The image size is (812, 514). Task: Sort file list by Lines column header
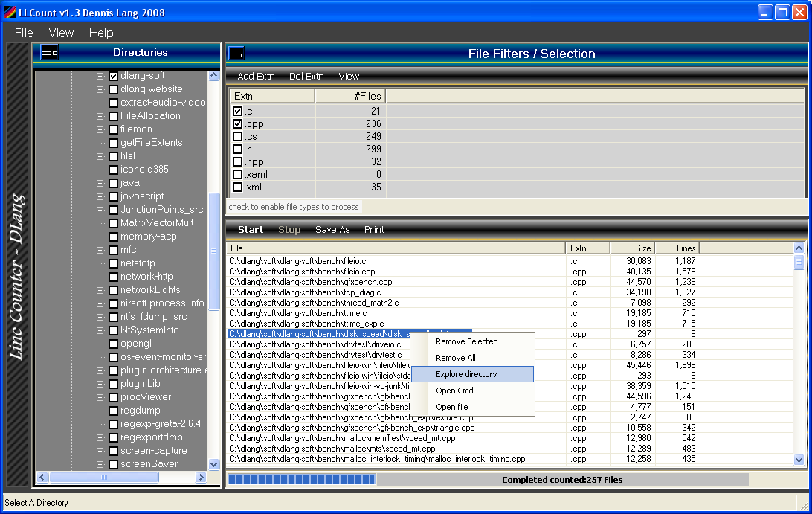point(677,248)
